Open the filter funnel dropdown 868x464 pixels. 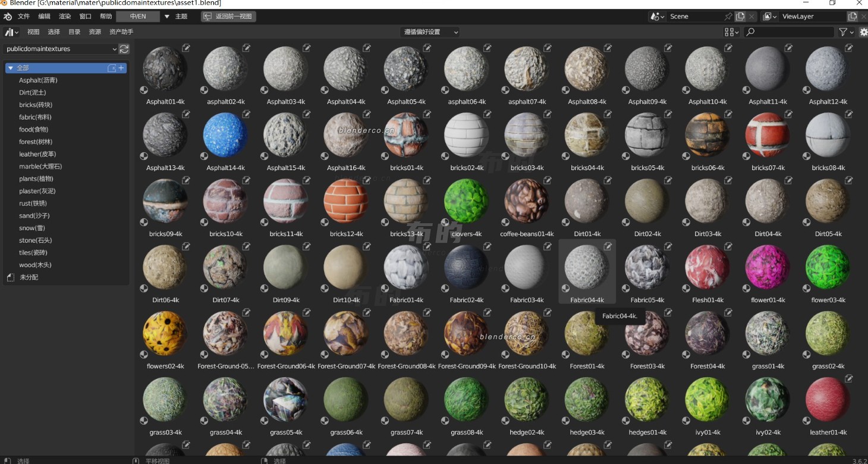coord(847,32)
